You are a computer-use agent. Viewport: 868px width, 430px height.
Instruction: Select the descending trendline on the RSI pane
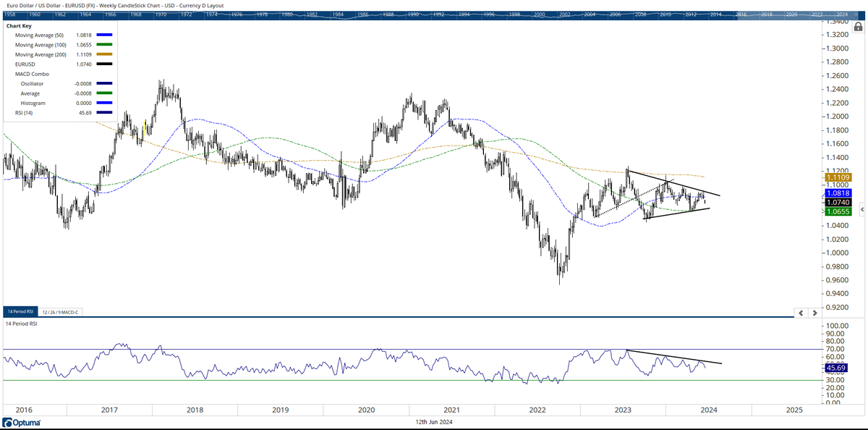674,357
